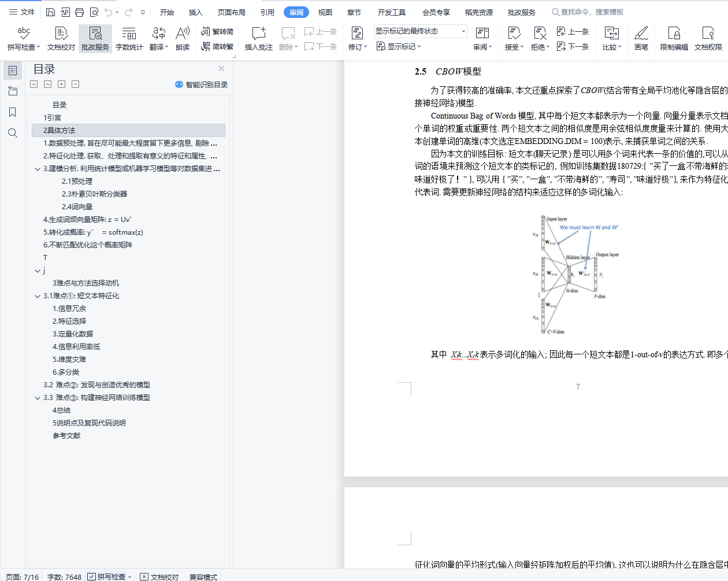Viewport: 728px width, 581px height.
Task: Open 限制编辑 restrict editing
Action: pos(674,39)
